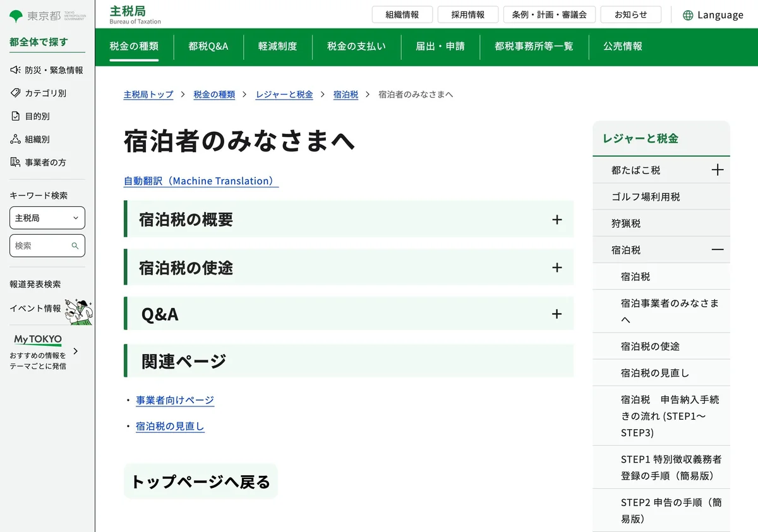Expand the Q&A accordion section
Screen dimensions: 758x532
(349, 314)
